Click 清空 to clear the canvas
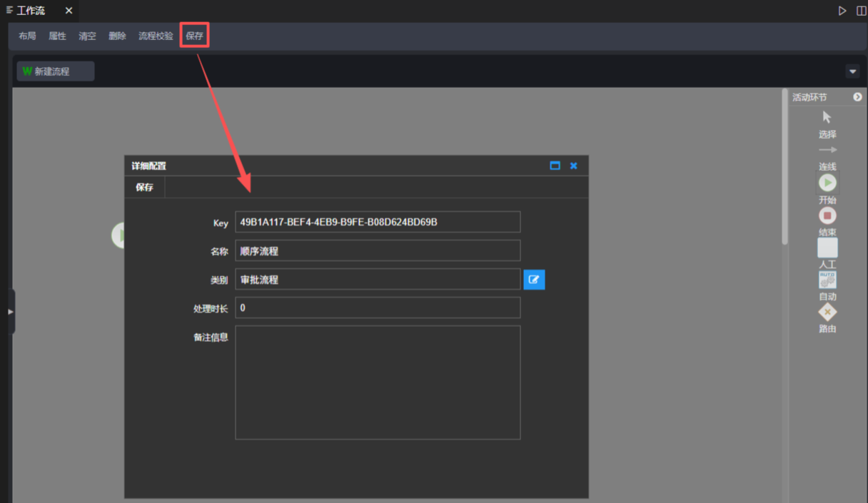The height and width of the screenshot is (503, 868). point(87,36)
